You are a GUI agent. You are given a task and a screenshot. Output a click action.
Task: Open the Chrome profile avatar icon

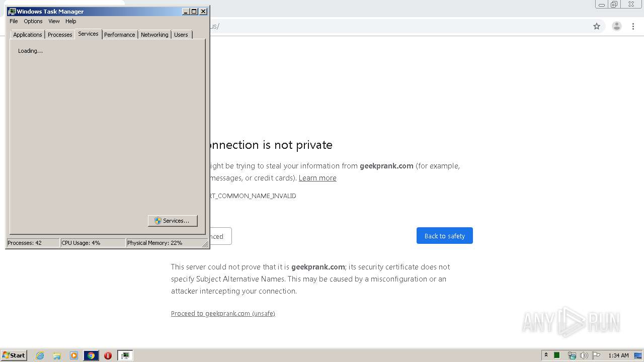[x=617, y=26]
